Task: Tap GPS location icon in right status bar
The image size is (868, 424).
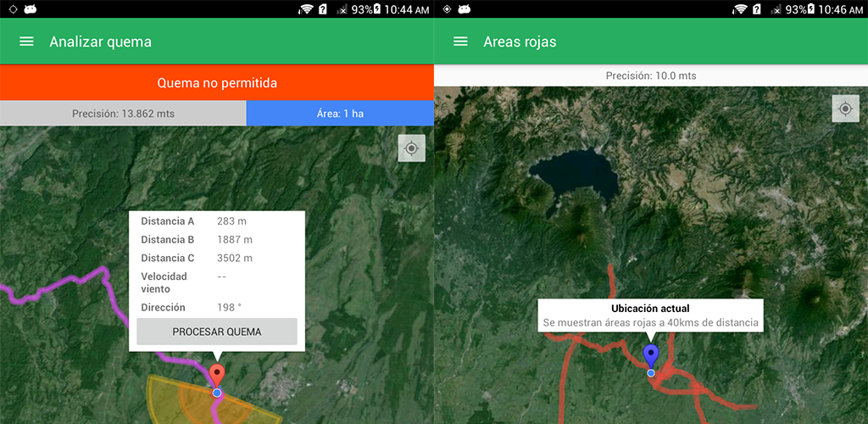Action: 447,8
